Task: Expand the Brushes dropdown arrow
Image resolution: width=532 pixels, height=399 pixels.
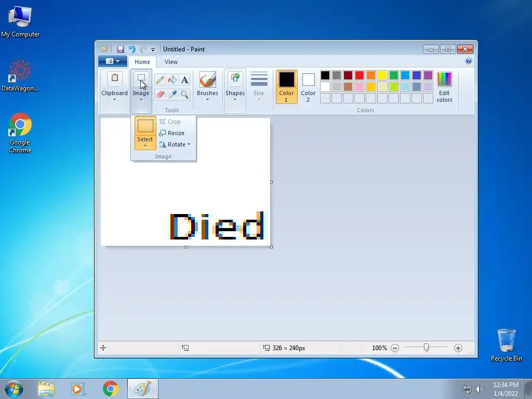Action: (208, 99)
